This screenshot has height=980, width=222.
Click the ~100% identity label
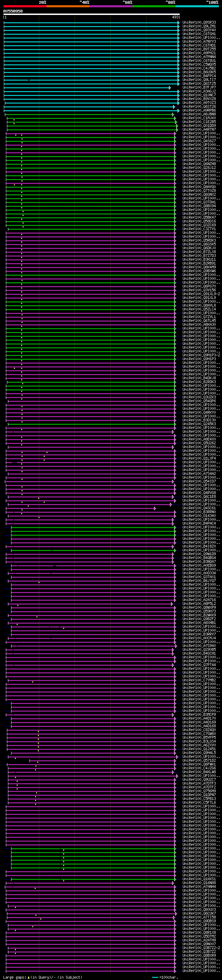[212, 2]
